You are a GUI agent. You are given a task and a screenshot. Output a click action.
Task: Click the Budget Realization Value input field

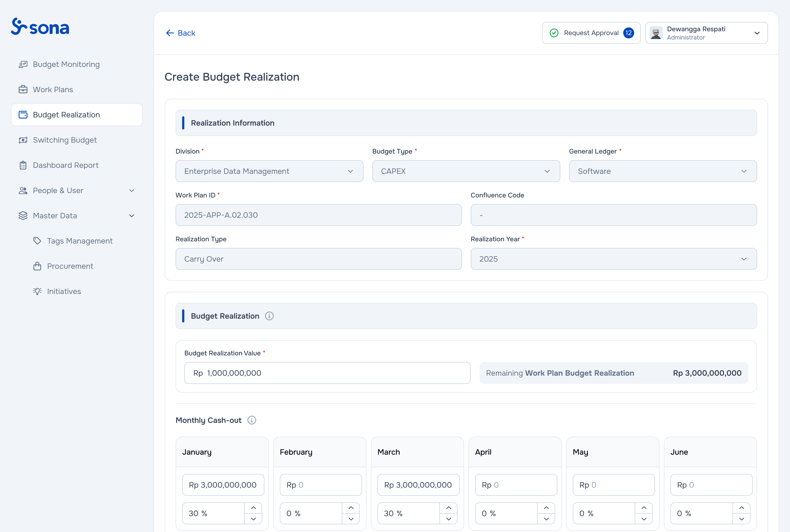[327, 373]
